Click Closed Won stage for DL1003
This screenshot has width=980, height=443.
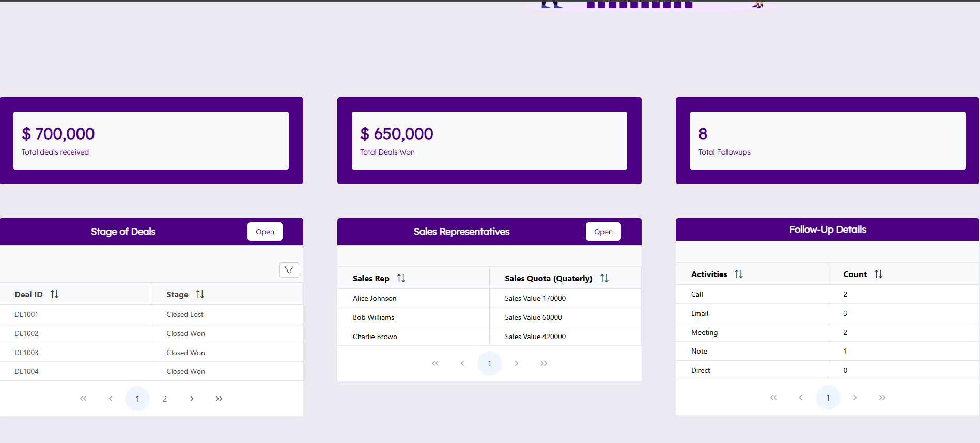click(227, 353)
